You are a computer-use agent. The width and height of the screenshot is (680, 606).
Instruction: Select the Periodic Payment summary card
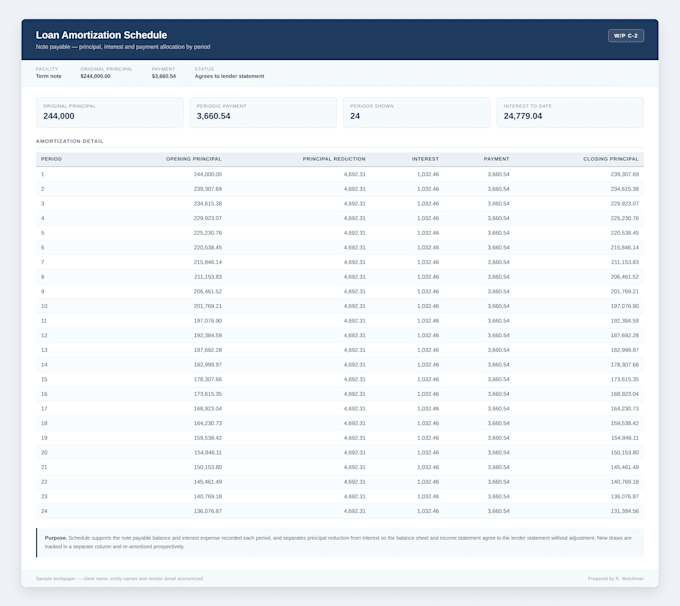pos(263,112)
